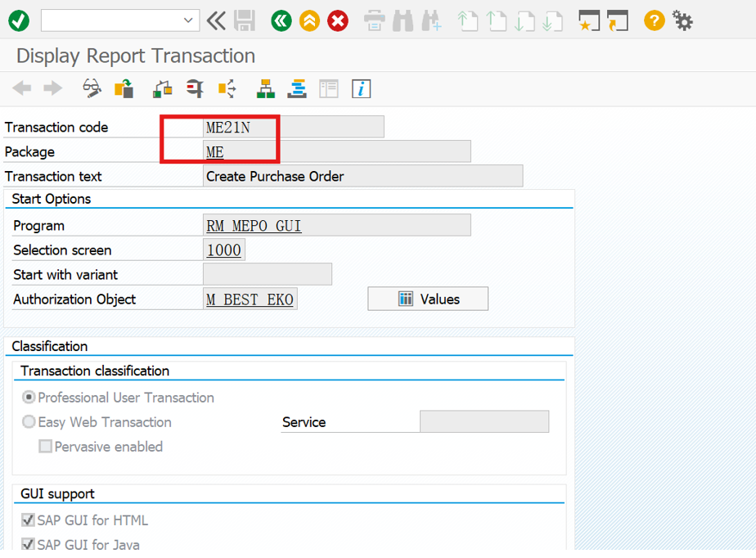Open Customize Local Layout gear icon
The image size is (756, 558).
click(x=682, y=20)
